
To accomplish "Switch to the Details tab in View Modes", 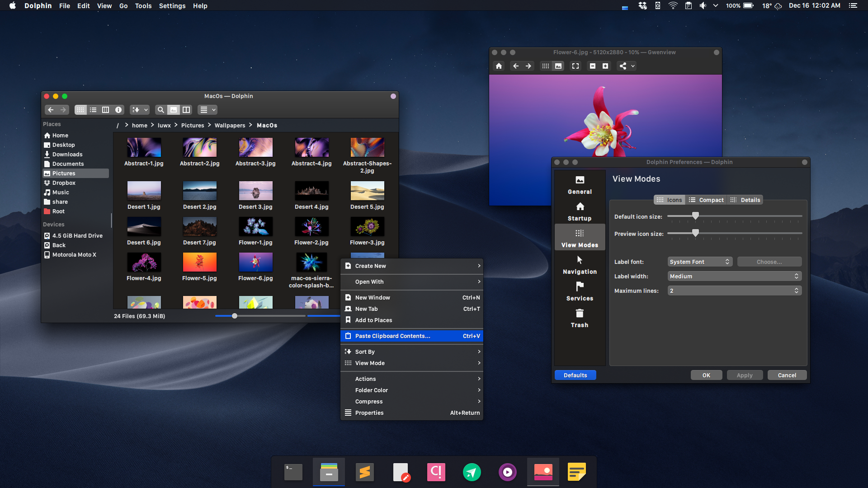I will (x=745, y=200).
